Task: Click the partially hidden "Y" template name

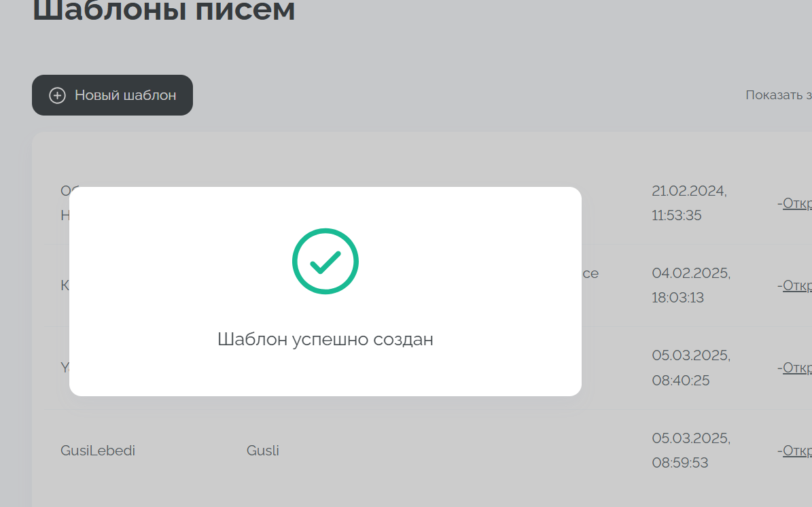Action: [65, 368]
